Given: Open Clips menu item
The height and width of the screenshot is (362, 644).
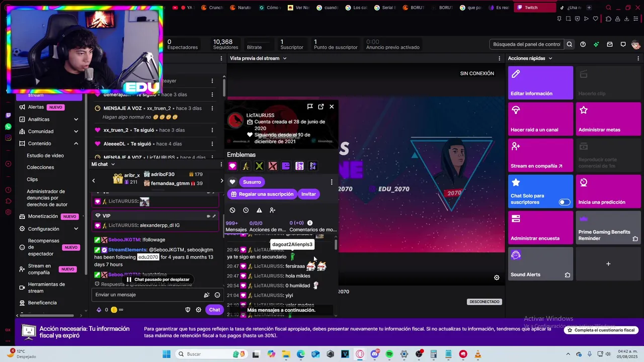Looking at the screenshot, I should [x=32, y=179].
